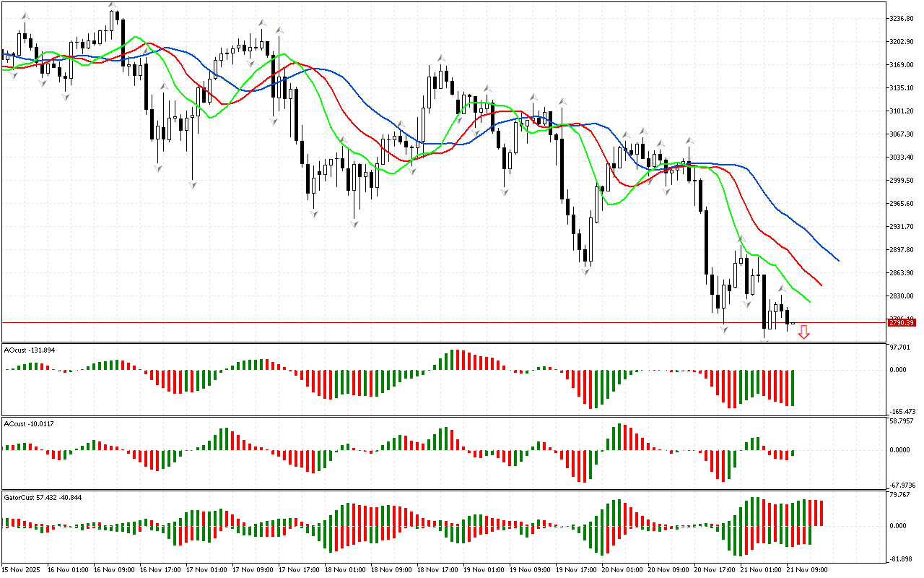Click the down fractal below the 17 Nov 01:00 long wick
The height and width of the screenshot is (578, 924).
point(192,185)
